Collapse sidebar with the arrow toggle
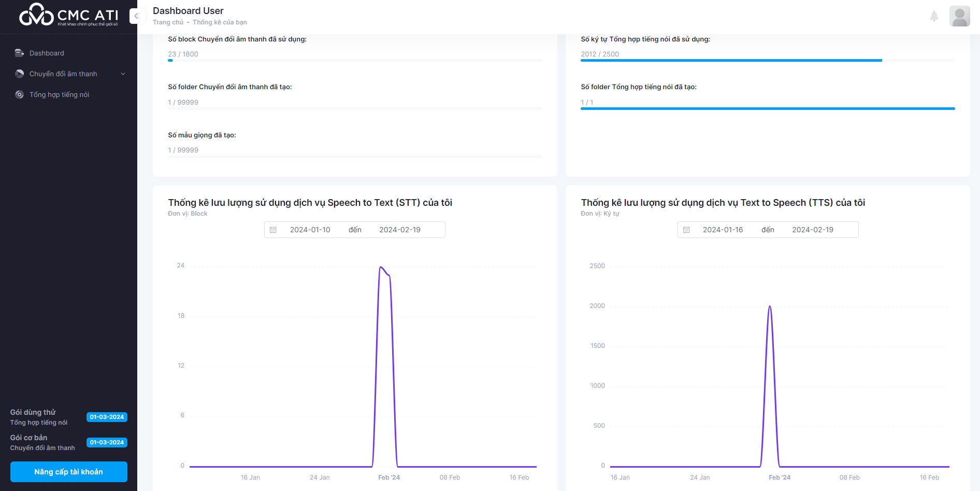980x491 pixels. point(136,16)
